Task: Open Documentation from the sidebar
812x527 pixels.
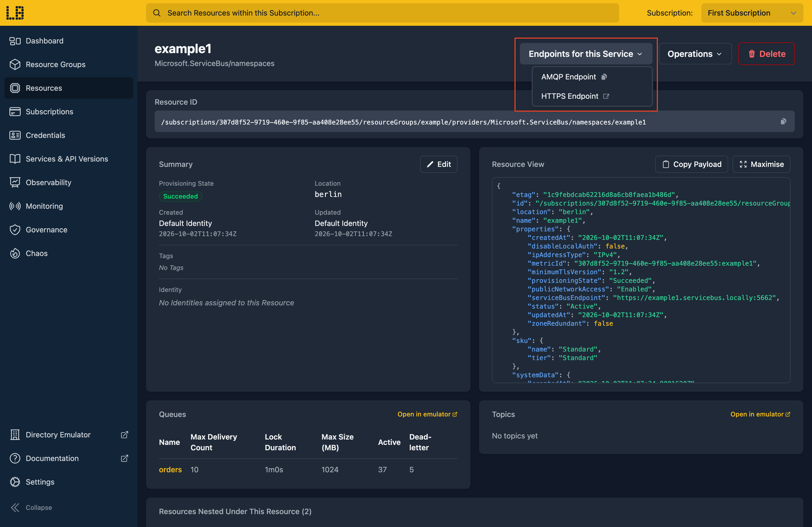Action: [x=69, y=458]
